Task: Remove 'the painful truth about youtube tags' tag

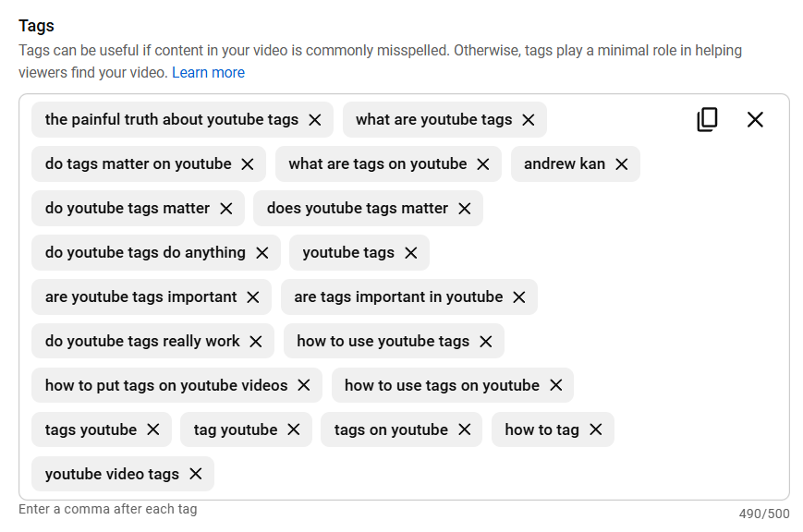Action: 314,120
